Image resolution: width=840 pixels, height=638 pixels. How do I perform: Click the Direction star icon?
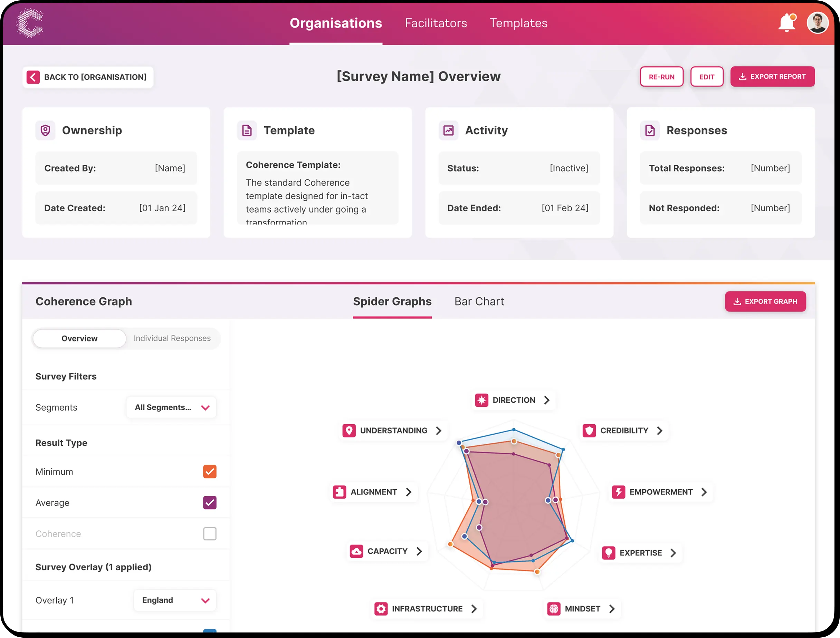tap(481, 400)
